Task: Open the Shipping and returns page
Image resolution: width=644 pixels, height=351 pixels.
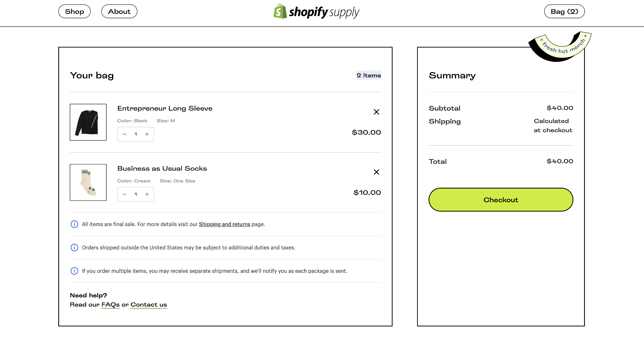Action: click(x=224, y=224)
